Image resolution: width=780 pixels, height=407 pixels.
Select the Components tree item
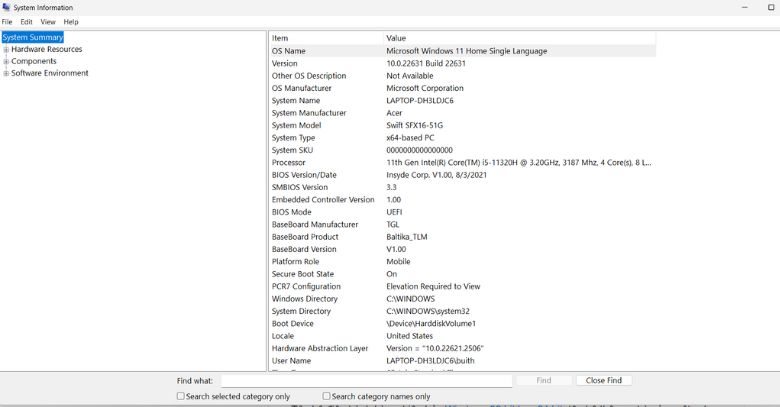pos(34,61)
